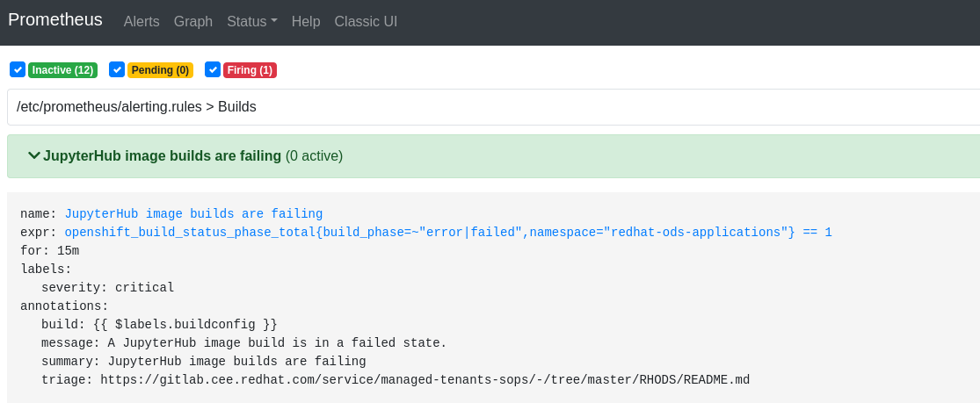
Task: Collapse the alert with the chevron icon
Action: 34,155
